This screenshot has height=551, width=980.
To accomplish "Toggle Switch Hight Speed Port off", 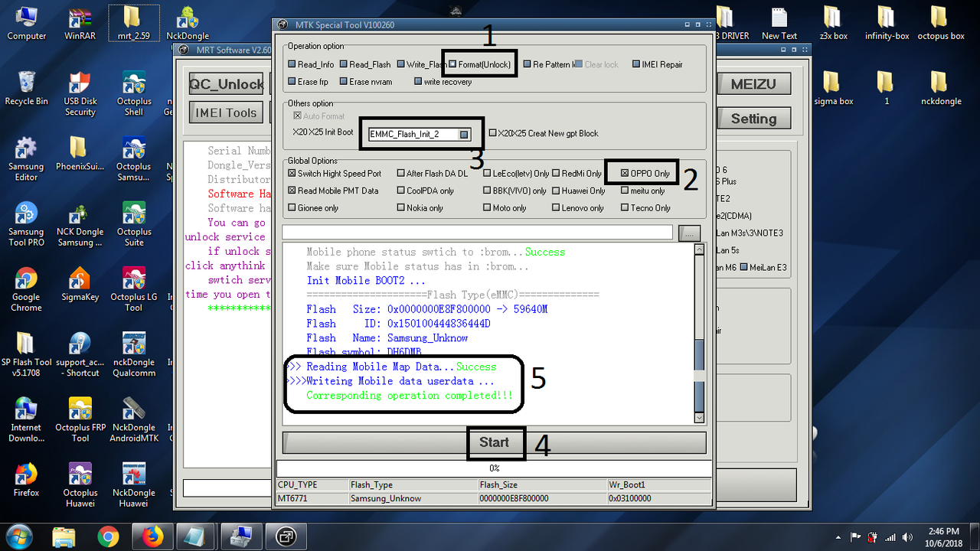I will coord(292,174).
